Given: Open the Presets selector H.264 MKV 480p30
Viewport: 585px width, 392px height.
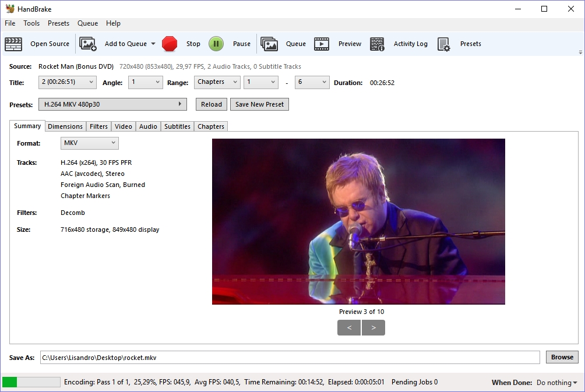Looking at the screenshot, I should 112,104.
